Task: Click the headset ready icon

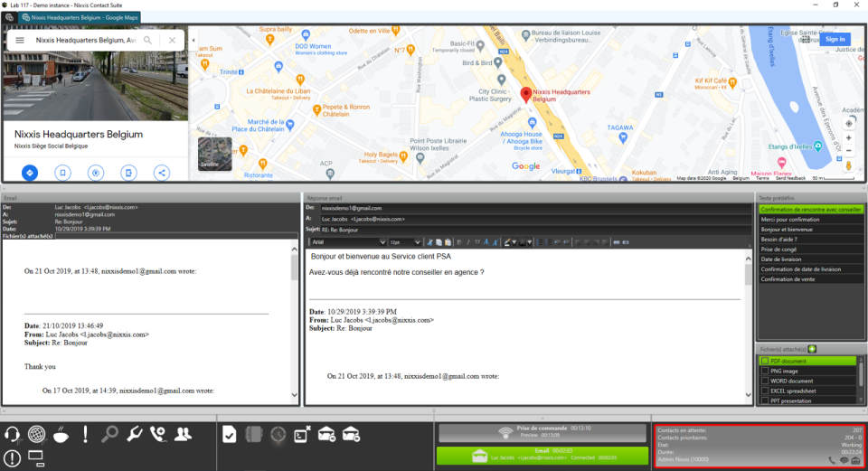Action: [12, 435]
